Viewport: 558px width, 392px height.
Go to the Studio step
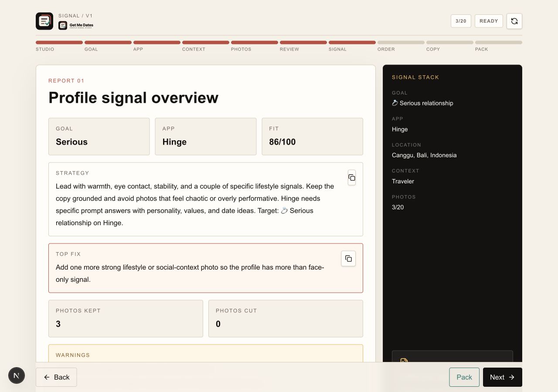(59, 46)
